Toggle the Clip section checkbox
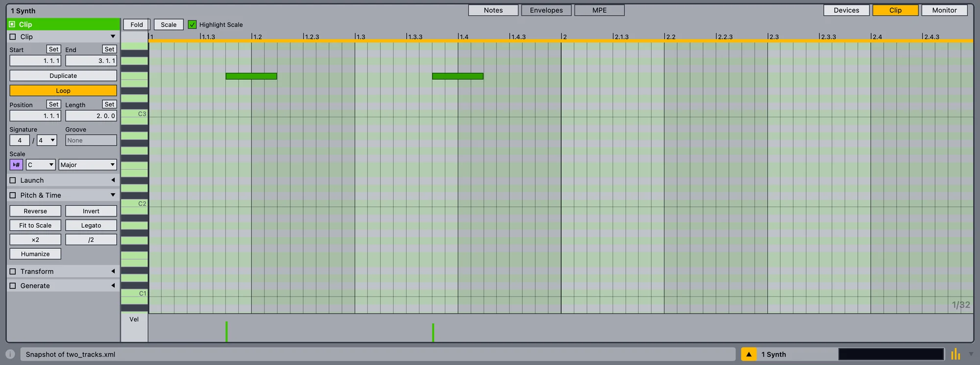This screenshot has width=980, height=365. (x=13, y=37)
